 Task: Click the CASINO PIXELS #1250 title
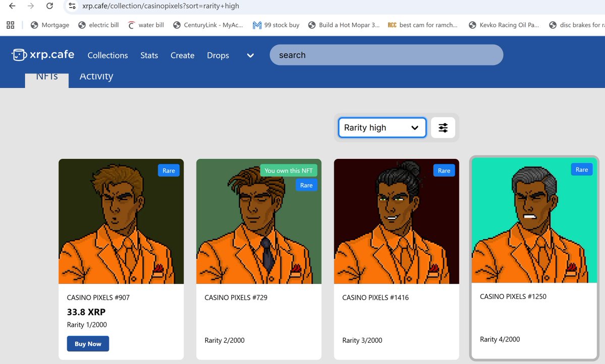[x=513, y=296]
